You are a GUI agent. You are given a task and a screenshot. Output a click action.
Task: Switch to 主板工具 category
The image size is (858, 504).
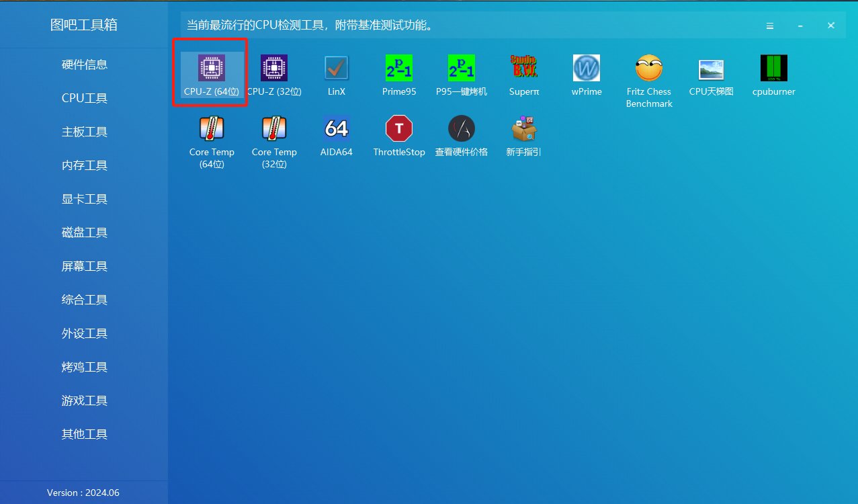85,132
